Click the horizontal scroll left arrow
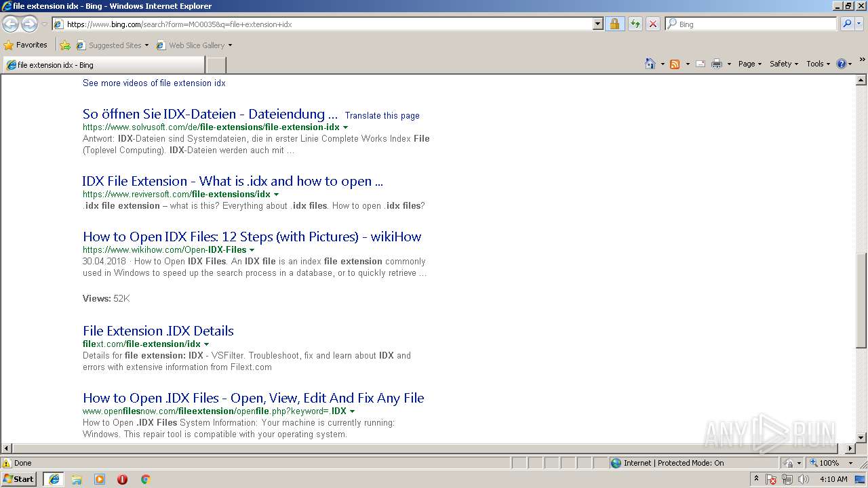This screenshot has width=868, height=488. 6,449
